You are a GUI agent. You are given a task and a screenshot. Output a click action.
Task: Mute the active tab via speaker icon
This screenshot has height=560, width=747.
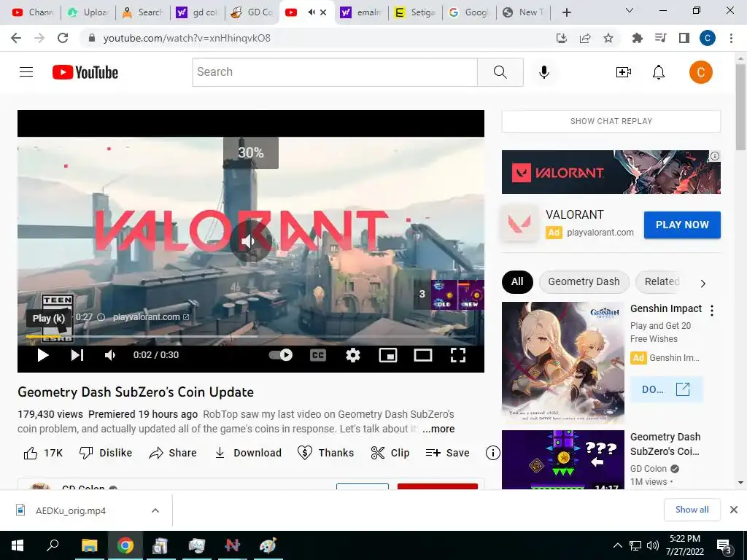click(311, 12)
